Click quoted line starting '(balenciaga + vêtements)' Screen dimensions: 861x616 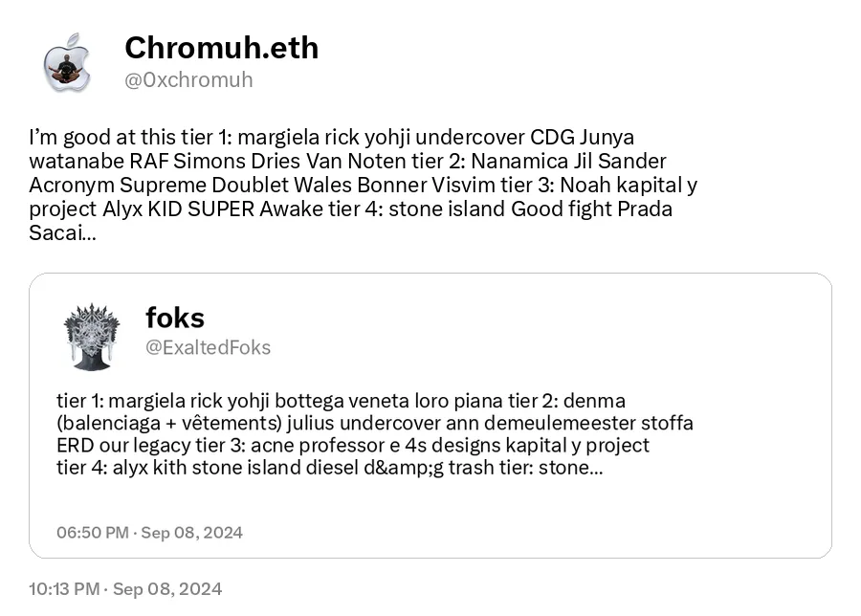[374, 424]
